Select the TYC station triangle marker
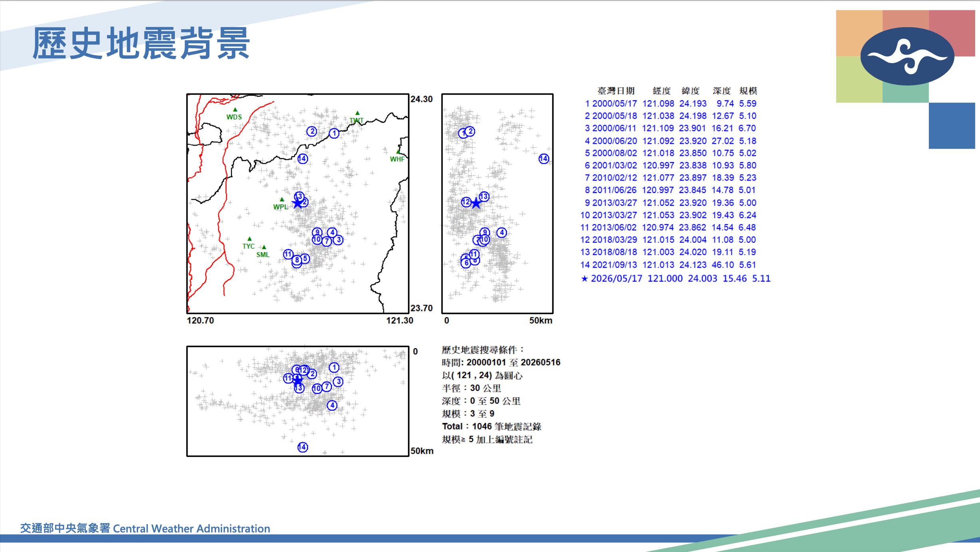Viewport: 980px width, 552px height. (250, 239)
